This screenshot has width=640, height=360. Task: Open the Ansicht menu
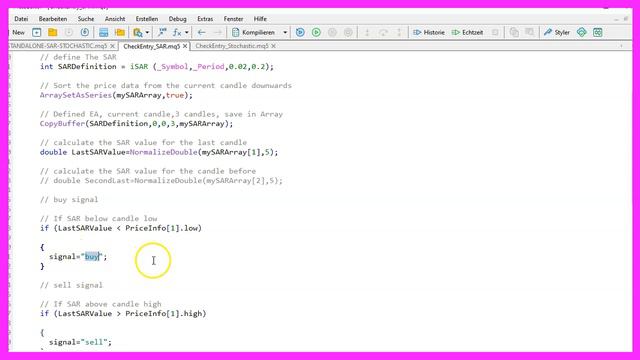(x=115, y=19)
